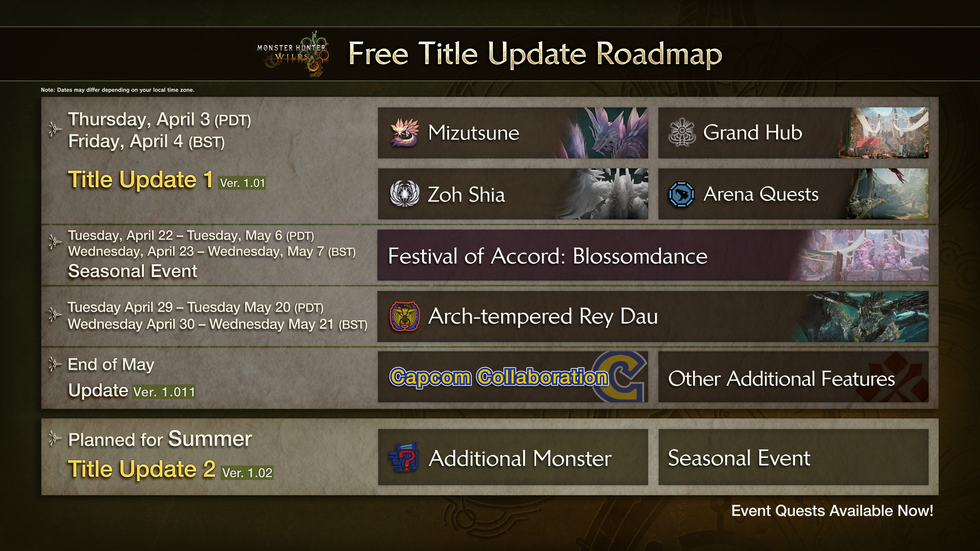
Task: Click the blue Arena Quests icon
Action: pos(681,194)
